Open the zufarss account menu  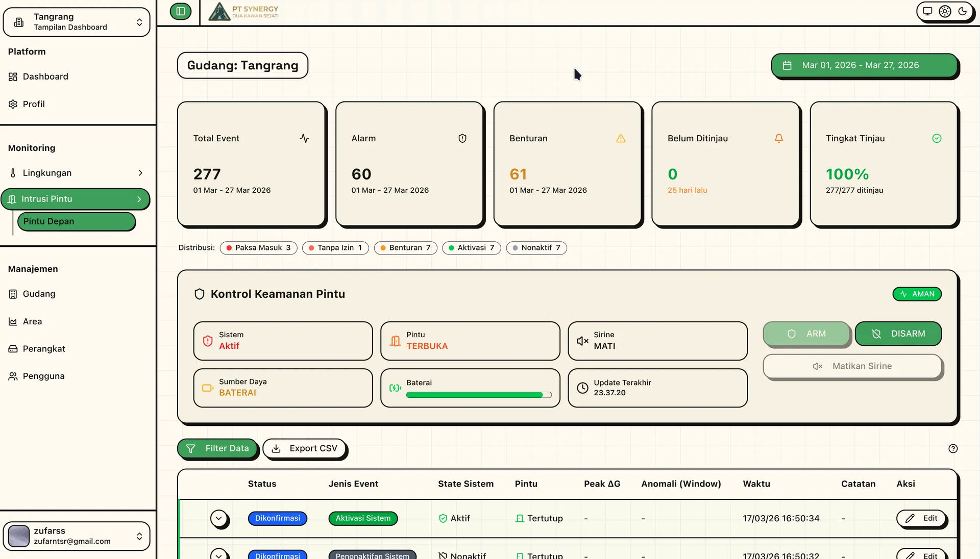coord(77,536)
